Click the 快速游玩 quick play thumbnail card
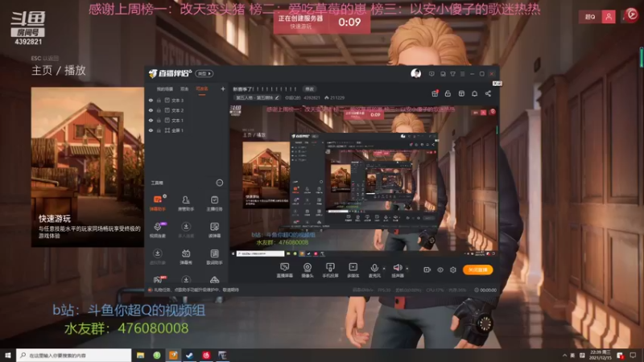 tap(88, 167)
